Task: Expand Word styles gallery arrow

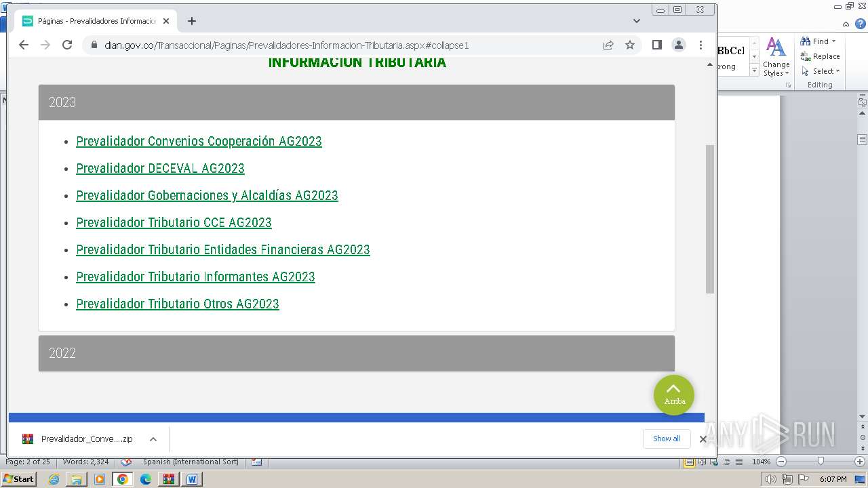Action: [x=755, y=70]
